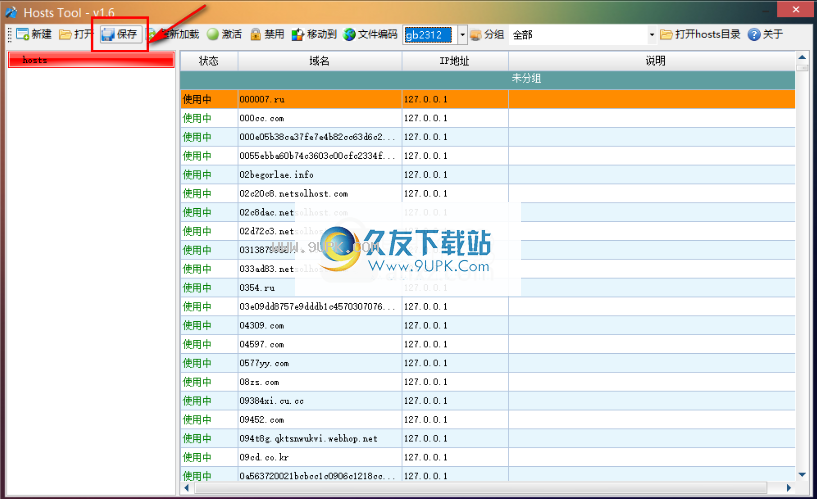Click the vertical scrollbar up arrow
The image size is (817, 499).
click(802, 57)
